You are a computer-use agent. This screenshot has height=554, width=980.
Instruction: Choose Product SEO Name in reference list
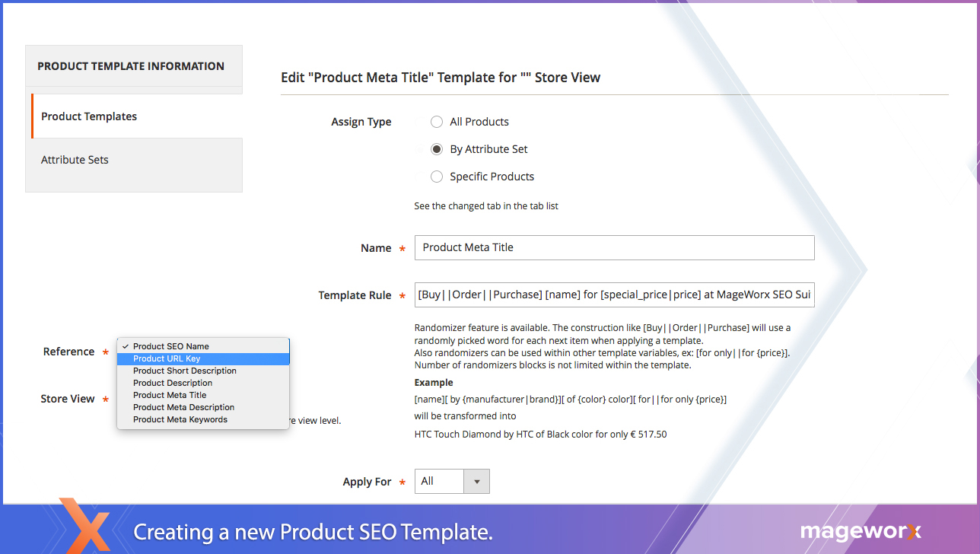pos(171,346)
